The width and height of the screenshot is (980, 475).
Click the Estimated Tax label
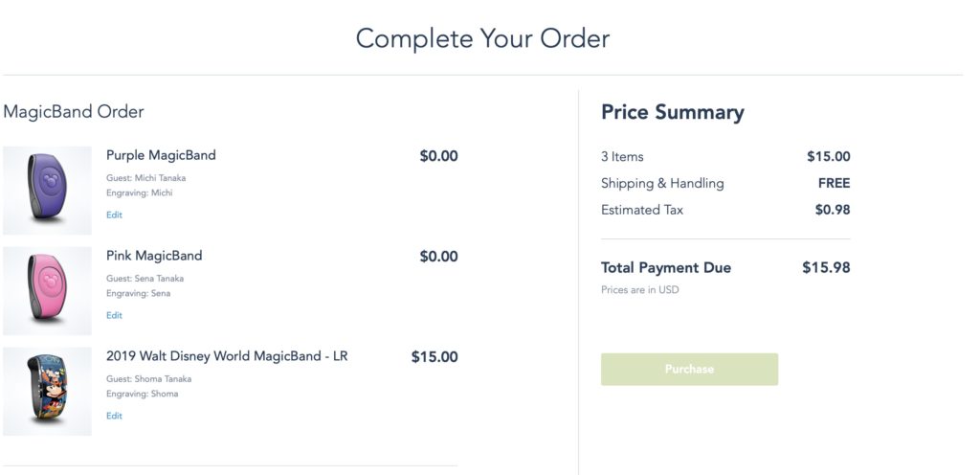[x=642, y=210]
